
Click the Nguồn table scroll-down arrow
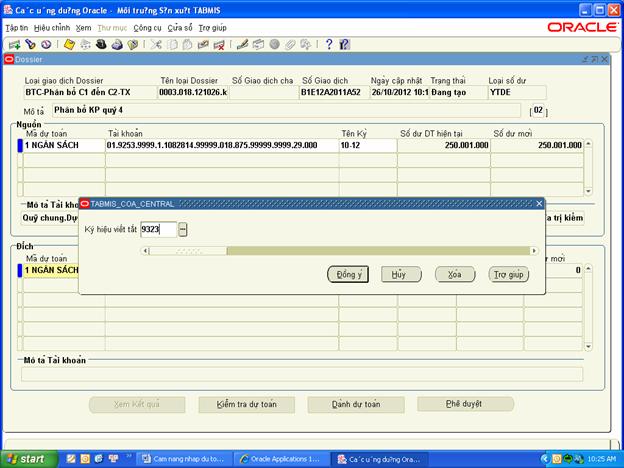click(588, 191)
